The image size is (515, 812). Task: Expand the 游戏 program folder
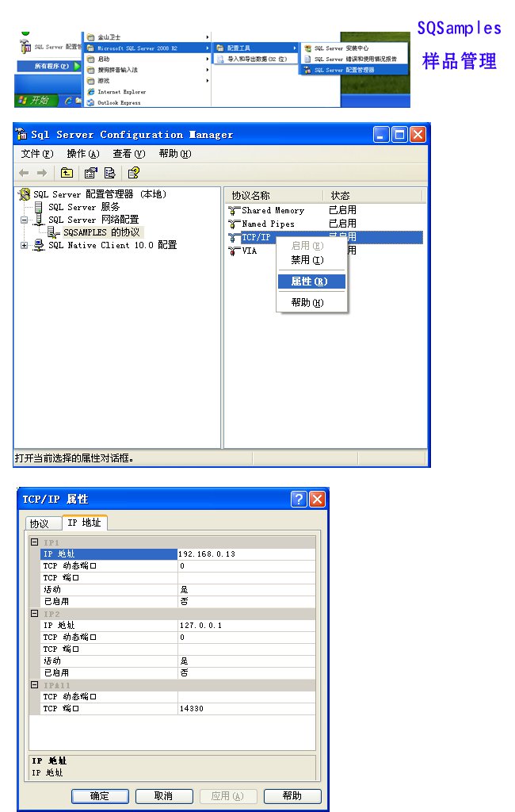pyautogui.click(x=147, y=81)
